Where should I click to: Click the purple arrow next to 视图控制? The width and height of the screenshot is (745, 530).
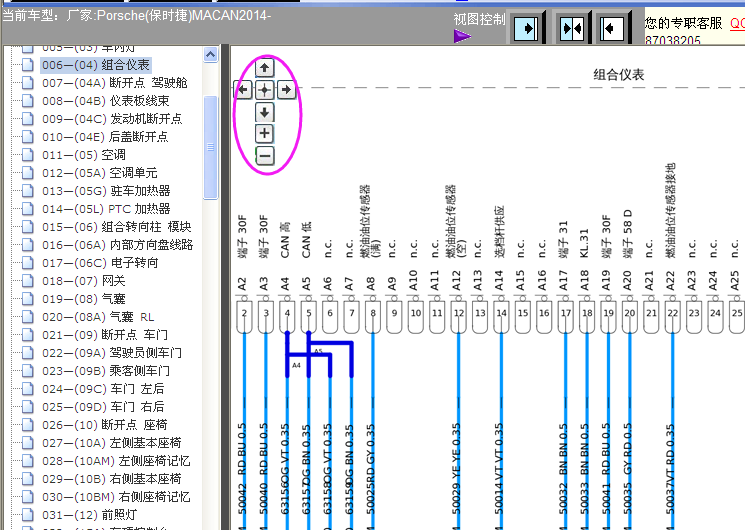pyautogui.click(x=462, y=36)
